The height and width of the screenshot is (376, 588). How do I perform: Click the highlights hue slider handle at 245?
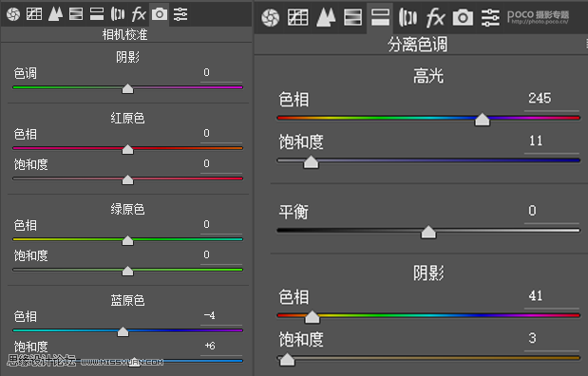pyautogui.click(x=482, y=120)
